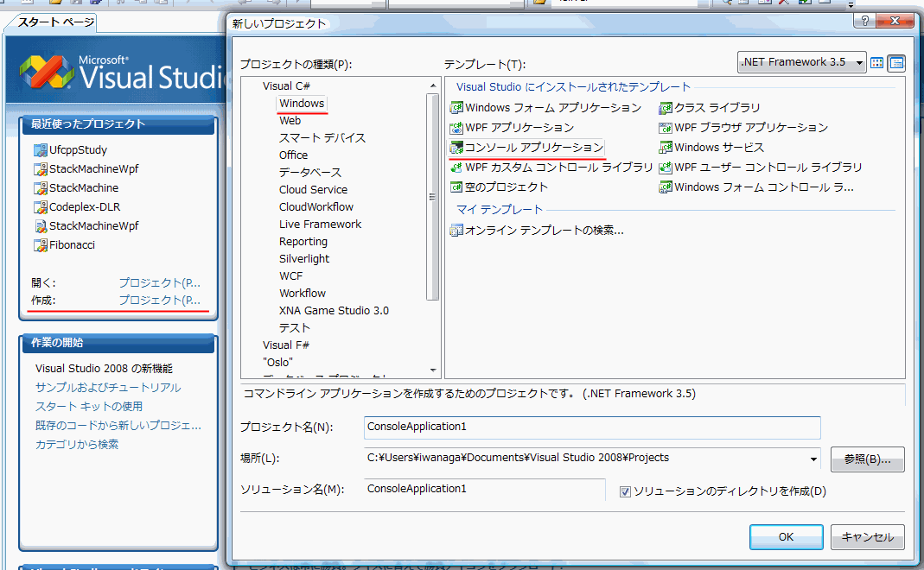The width and height of the screenshot is (924, 570).
Task: Pick the クラス ライブラリ template icon
Action: 666,108
